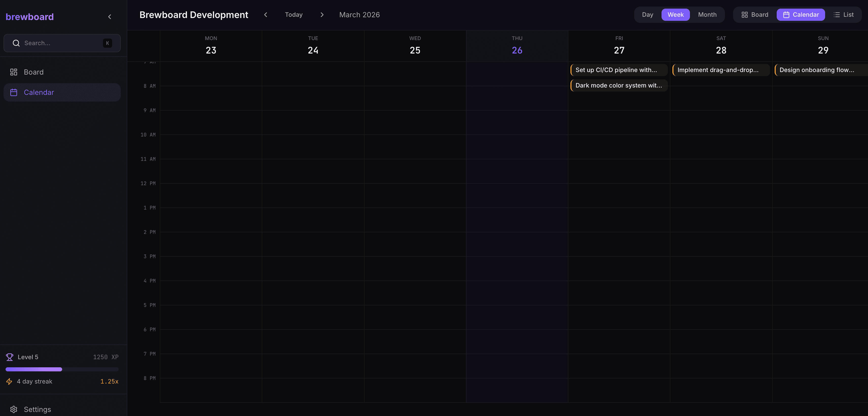Go to previous week with the back chevron

(x=266, y=14)
